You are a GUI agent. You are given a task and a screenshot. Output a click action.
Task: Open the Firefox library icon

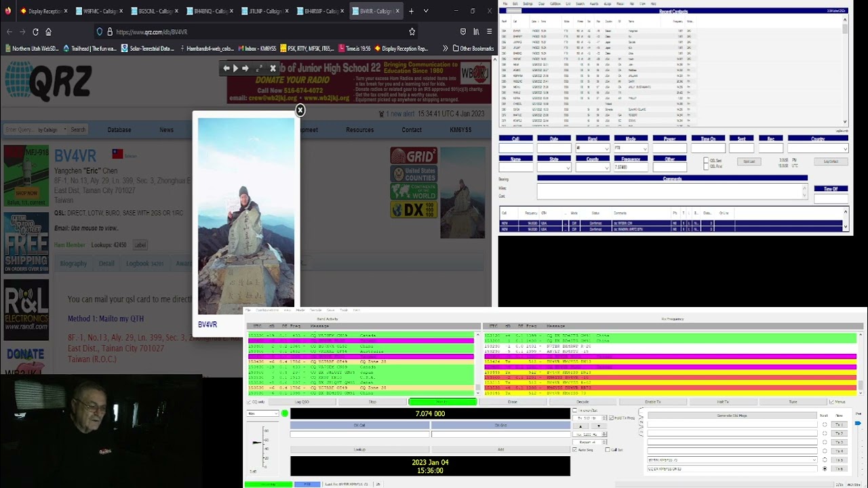[x=476, y=32]
